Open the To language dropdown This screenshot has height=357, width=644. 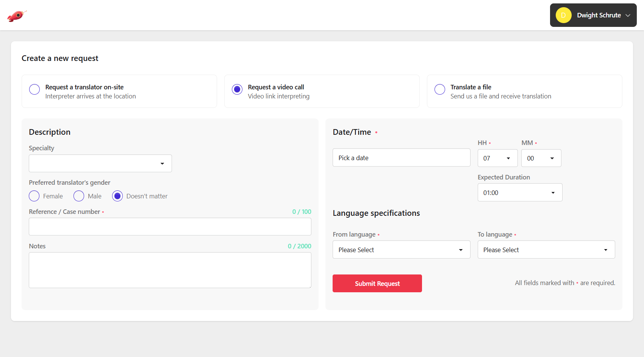pos(546,249)
